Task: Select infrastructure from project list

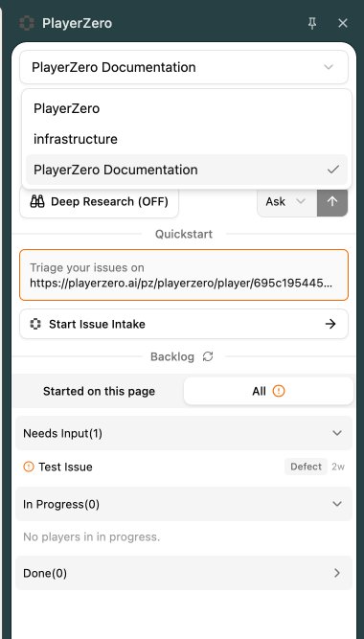Action: click(186, 139)
